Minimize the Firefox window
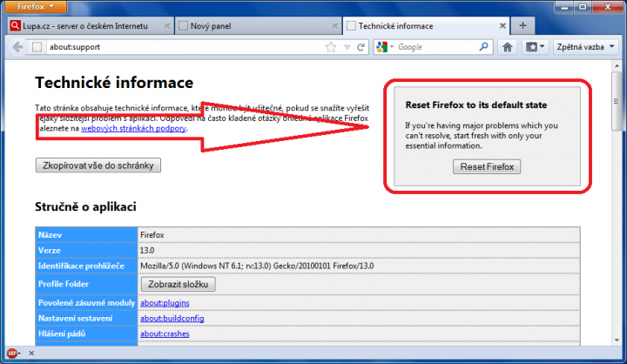Viewport: 627px width, 364px height. coord(564,7)
